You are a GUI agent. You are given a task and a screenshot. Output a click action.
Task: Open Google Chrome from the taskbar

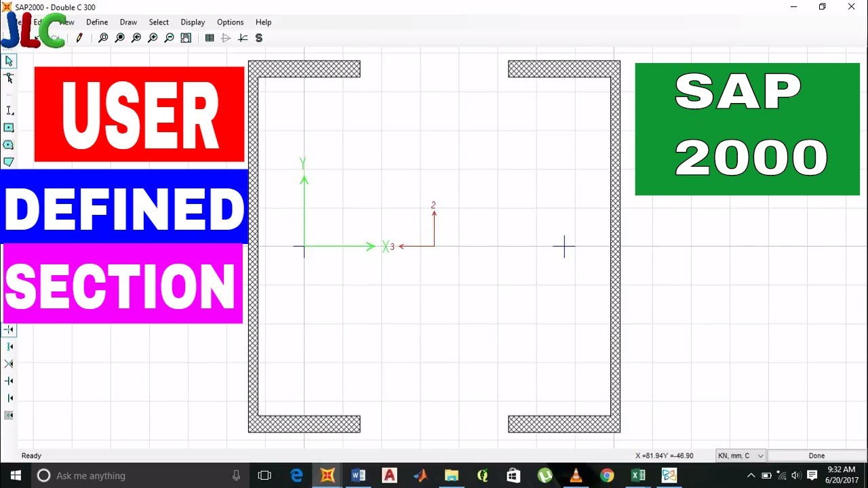(607, 476)
